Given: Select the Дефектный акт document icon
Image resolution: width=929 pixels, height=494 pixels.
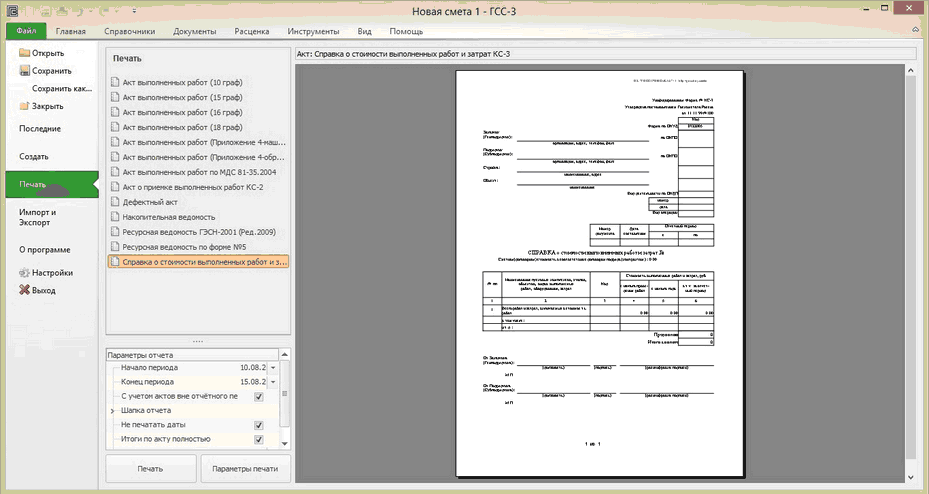Looking at the screenshot, I should click(x=114, y=201).
